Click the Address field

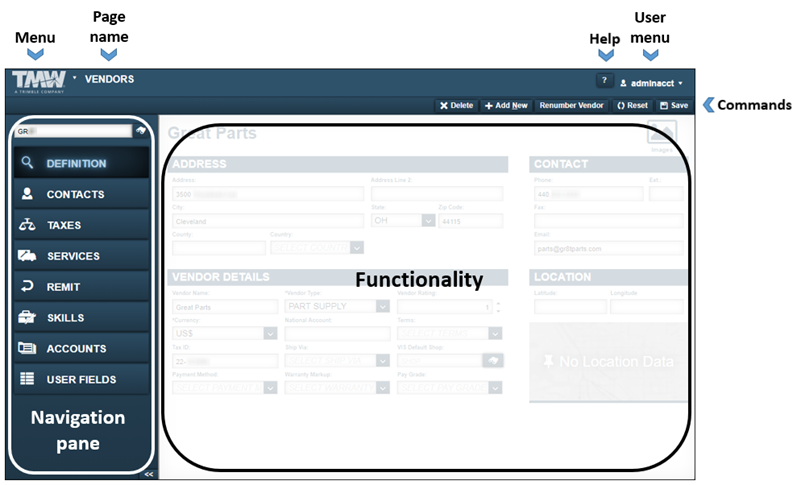click(268, 194)
